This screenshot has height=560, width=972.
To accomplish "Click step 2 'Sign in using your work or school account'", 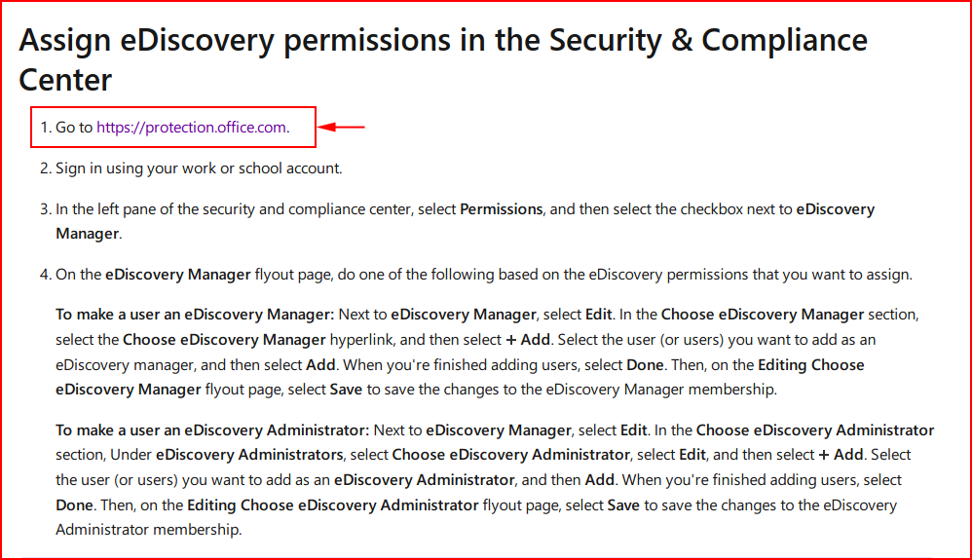I will (199, 168).
